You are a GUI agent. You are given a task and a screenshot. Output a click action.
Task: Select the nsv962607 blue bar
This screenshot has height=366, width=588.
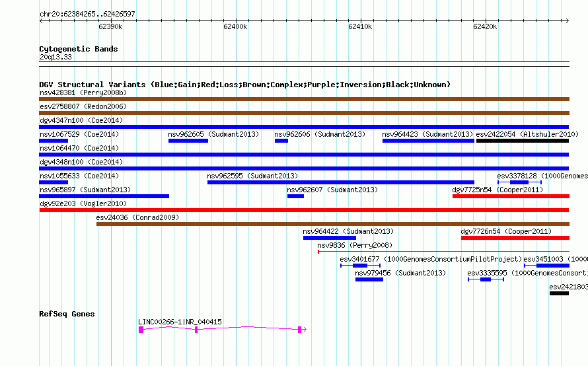coord(295,196)
